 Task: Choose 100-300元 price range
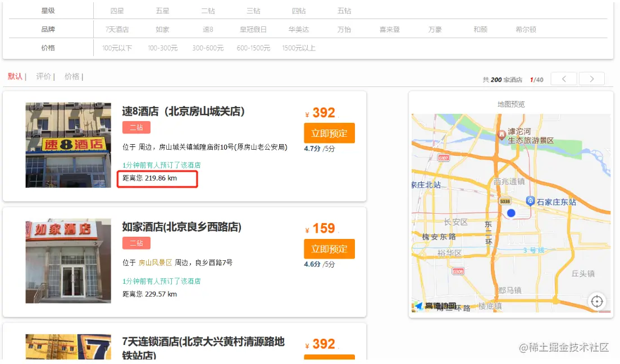point(162,48)
